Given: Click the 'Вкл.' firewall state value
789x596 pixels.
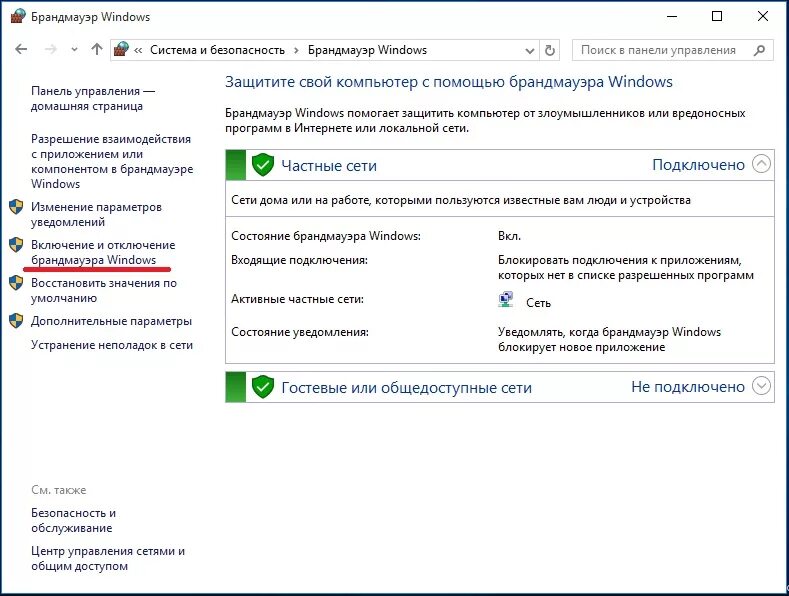Looking at the screenshot, I should click(509, 236).
